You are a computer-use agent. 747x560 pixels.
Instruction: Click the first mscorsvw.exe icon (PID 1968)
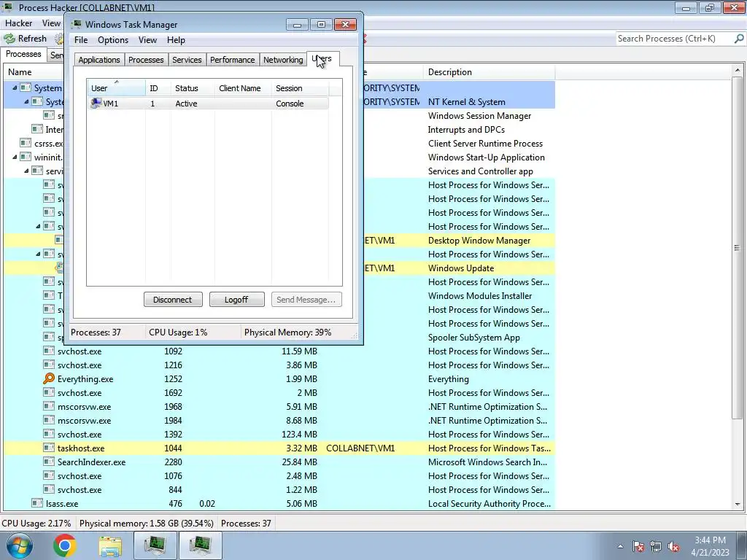pos(49,407)
